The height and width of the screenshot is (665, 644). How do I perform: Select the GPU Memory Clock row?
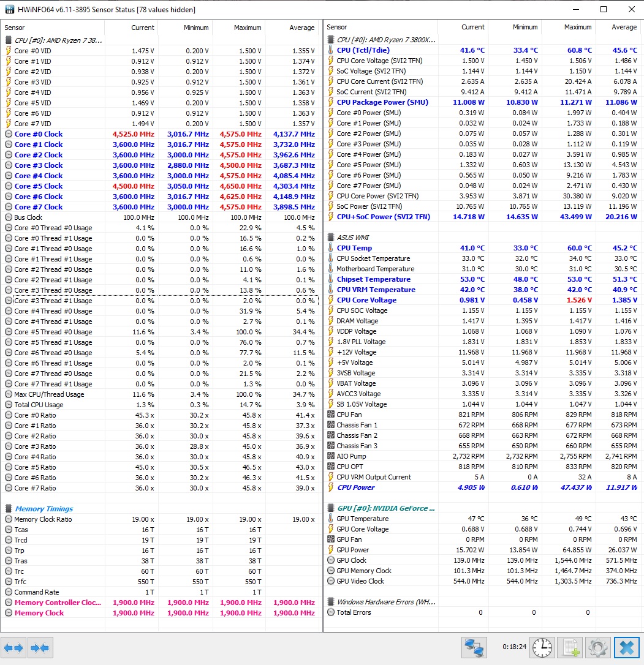pos(483,571)
